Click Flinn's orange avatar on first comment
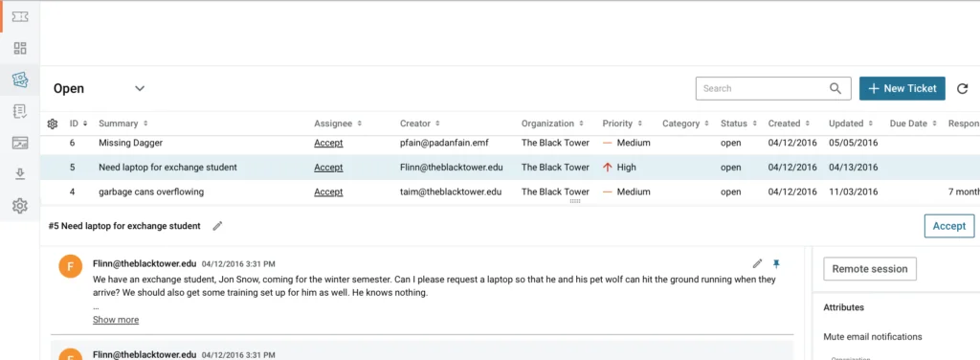This screenshot has height=360, width=980. click(71, 267)
